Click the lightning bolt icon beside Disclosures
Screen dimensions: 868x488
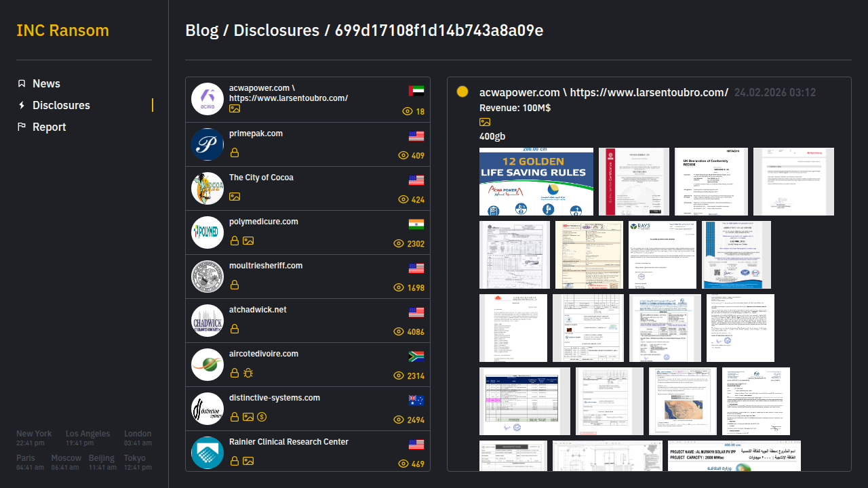[x=22, y=105]
